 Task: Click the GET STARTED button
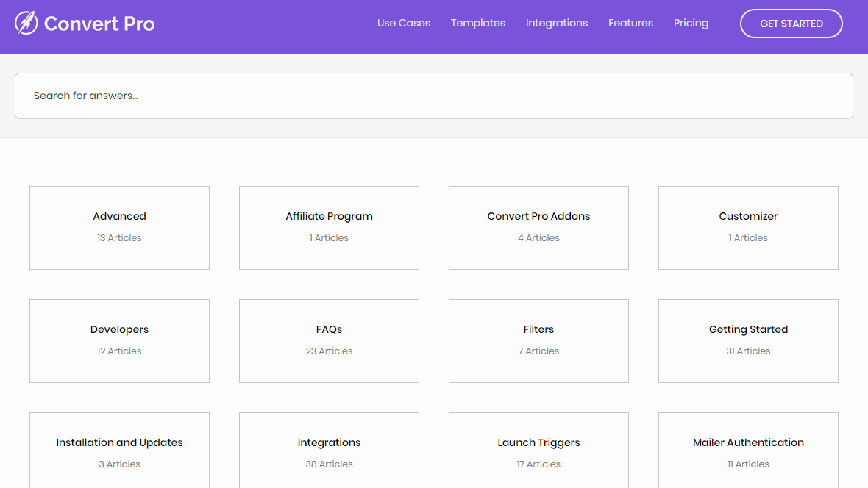[791, 24]
